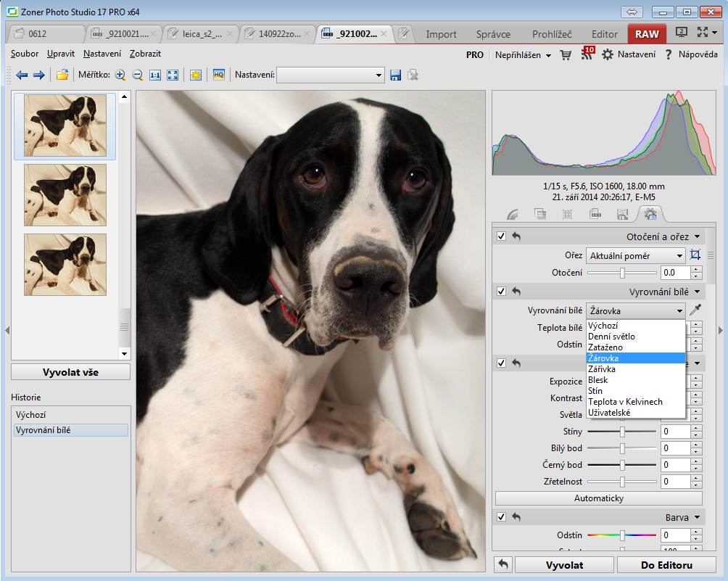Viewport: 728px width, 581px height.
Task: Set zoom to 1:1 scale
Action: point(154,75)
